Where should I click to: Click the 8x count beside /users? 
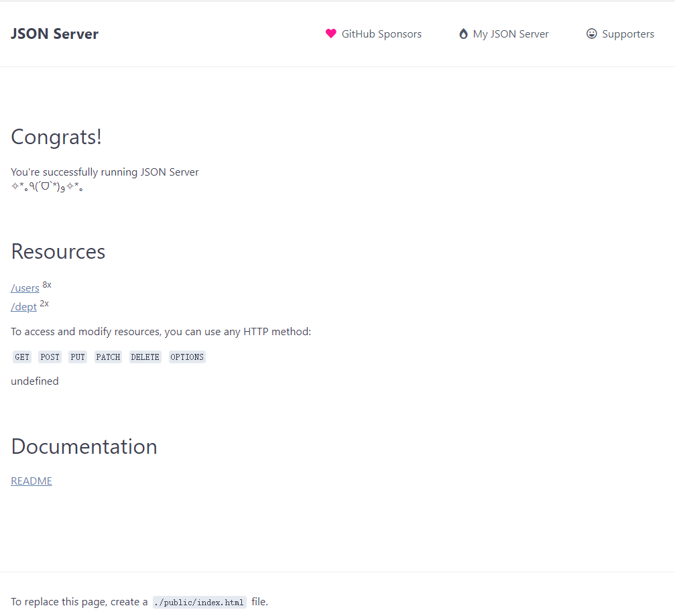pos(47,284)
